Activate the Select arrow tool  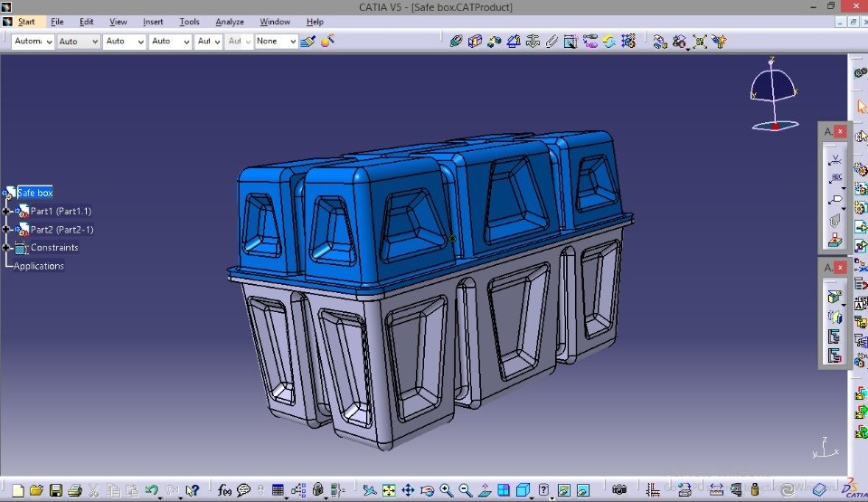862,106
